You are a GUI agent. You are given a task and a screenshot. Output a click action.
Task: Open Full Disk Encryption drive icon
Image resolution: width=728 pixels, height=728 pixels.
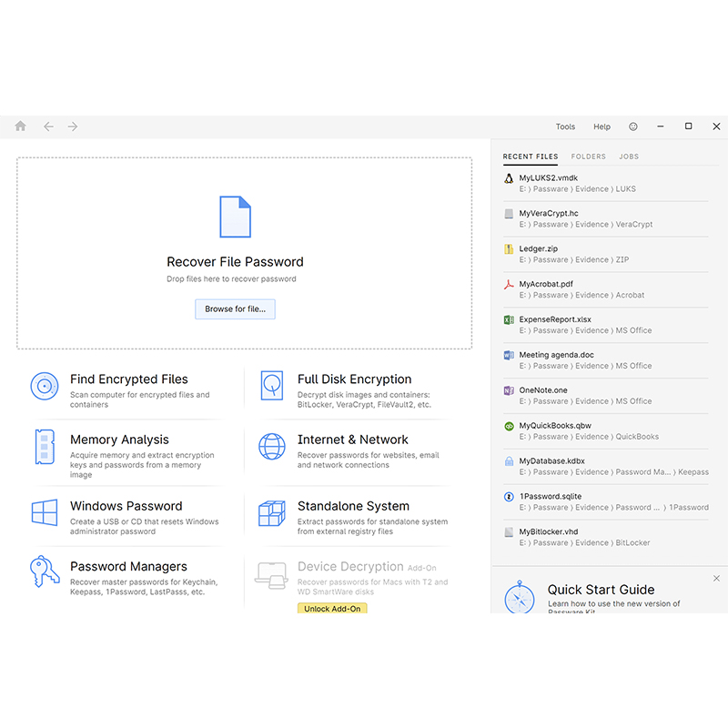pyautogui.click(x=272, y=385)
